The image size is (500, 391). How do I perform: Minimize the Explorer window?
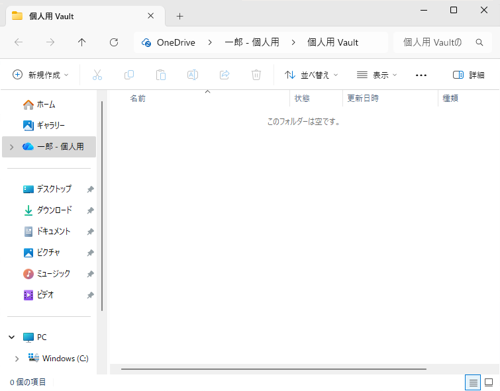[424, 10]
